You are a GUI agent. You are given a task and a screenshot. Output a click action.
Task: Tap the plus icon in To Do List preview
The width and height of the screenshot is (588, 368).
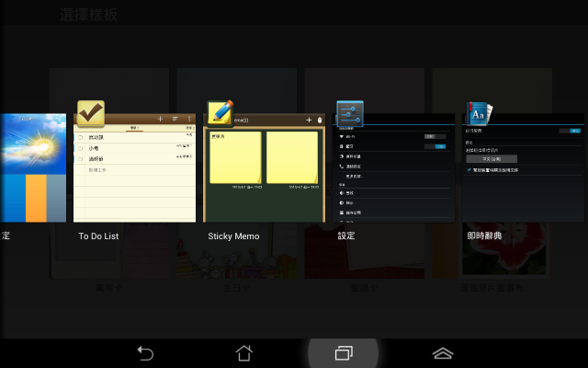[160, 119]
